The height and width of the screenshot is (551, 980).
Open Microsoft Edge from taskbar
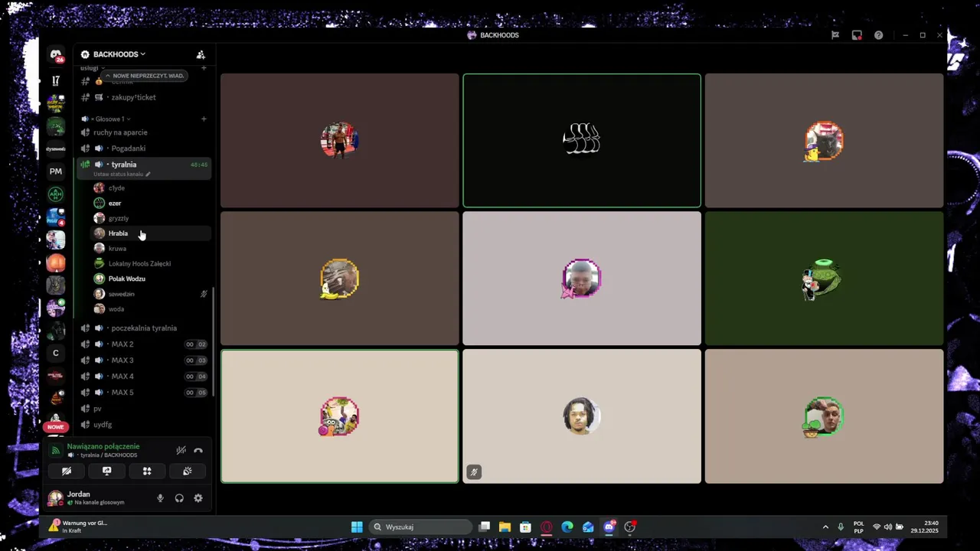pos(567,527)
